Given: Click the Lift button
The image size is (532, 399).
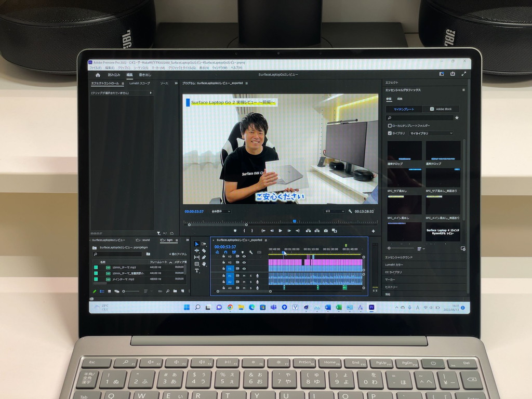Looking at the screenshot, I should (x=309, y=231).
